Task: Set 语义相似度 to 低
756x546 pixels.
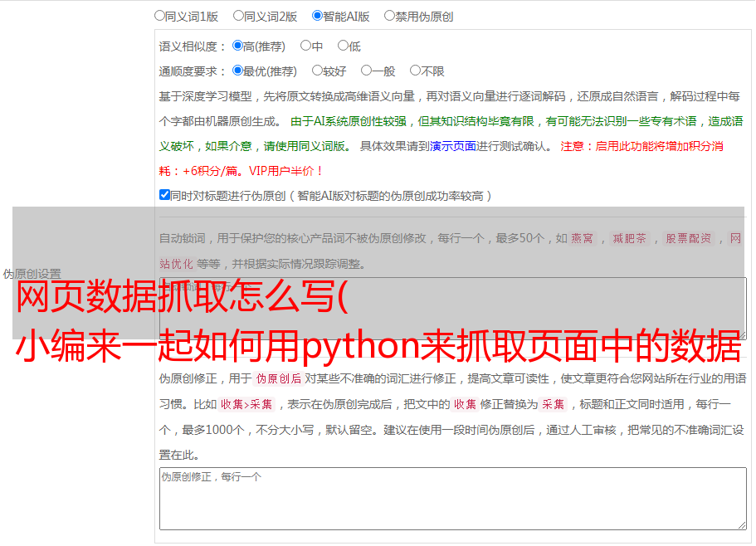Action: tap(343, 46)
